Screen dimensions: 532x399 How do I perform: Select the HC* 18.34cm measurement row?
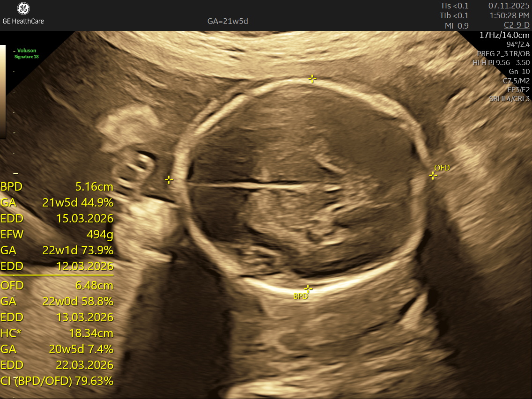[x=57, y=333]
